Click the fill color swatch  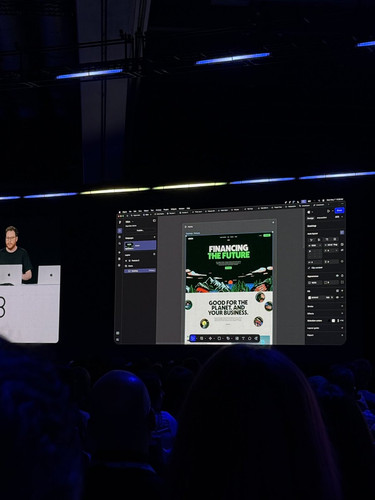click(310, 298)
